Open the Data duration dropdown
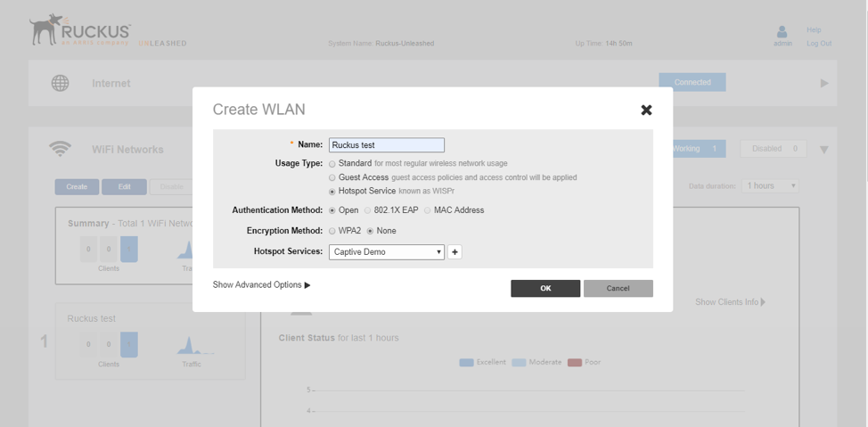This screenshot has width=868, height=427. pos(770,186)
